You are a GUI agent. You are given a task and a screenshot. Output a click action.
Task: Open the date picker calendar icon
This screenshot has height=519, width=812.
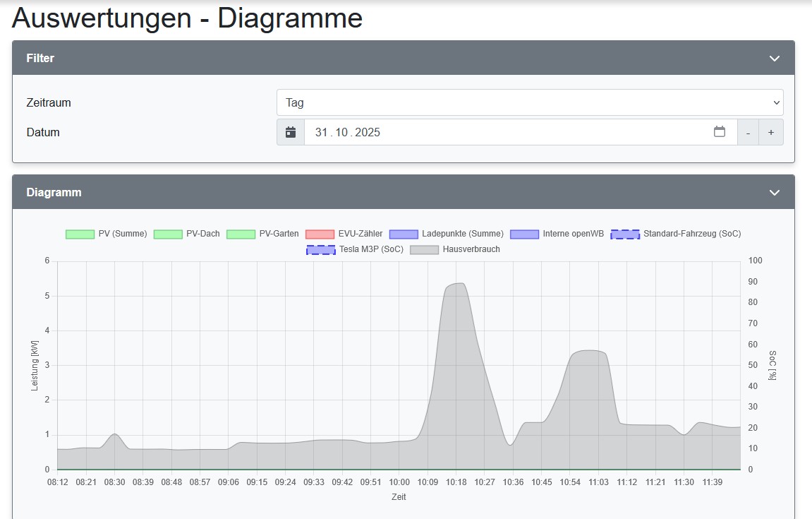coord(719,132)
